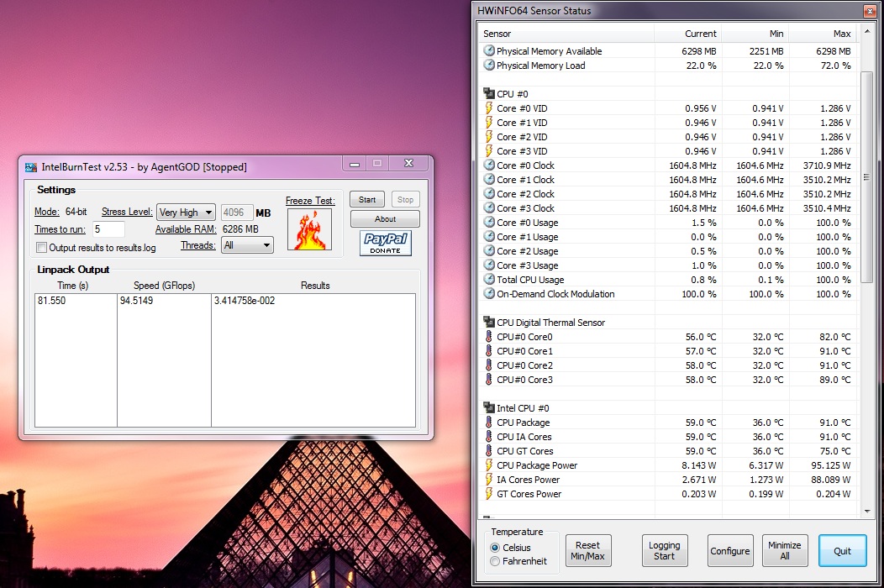This screenshot has width=884, height=588.
Task: Click the 81.550 time value
Action: 52,301
